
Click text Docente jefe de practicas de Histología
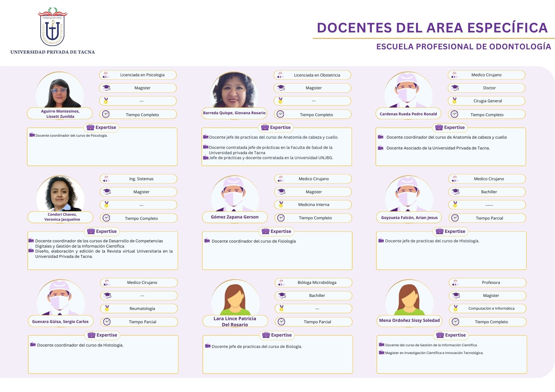click(432, 241)
